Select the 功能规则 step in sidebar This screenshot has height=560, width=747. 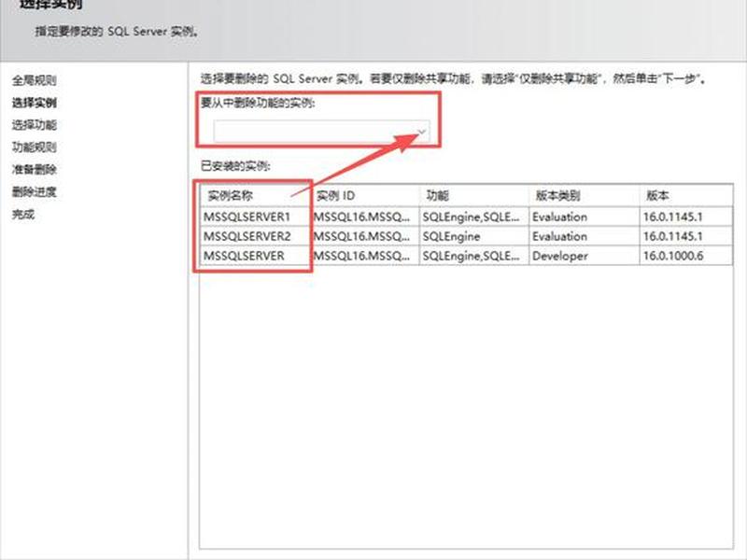(x=35, y=147)
